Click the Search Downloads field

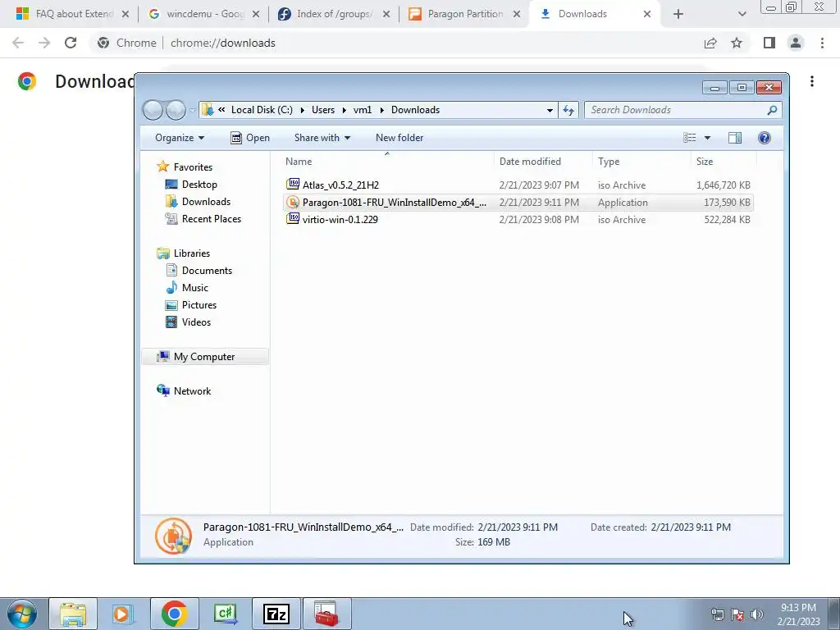[x=683, y=110]
